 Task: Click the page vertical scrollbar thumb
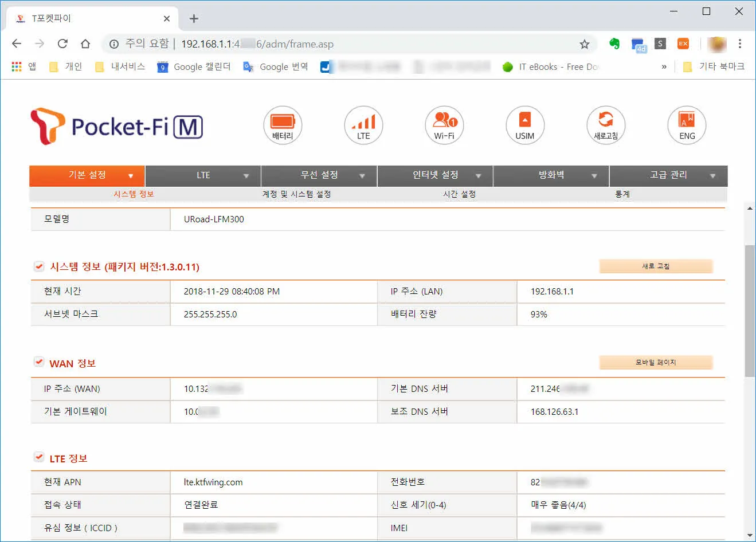point(750,311)
